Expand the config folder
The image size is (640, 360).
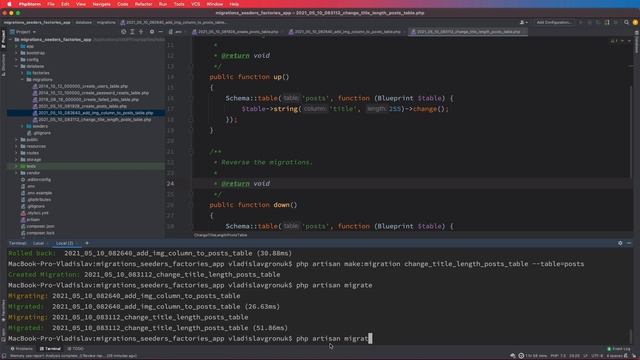tap(17, 60)
